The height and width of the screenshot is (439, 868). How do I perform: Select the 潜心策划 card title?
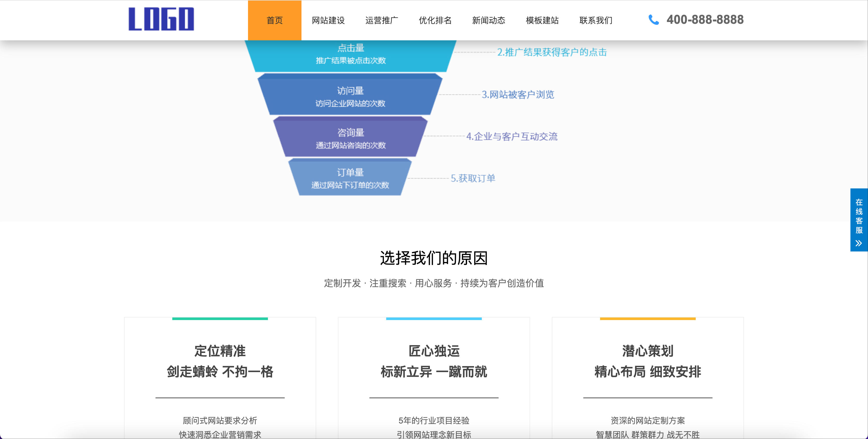[x=648, y=351]
